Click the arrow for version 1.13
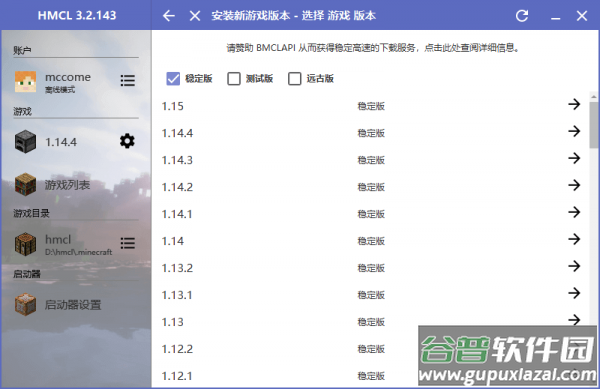This screenshot has height=389, width=600. 574,320
